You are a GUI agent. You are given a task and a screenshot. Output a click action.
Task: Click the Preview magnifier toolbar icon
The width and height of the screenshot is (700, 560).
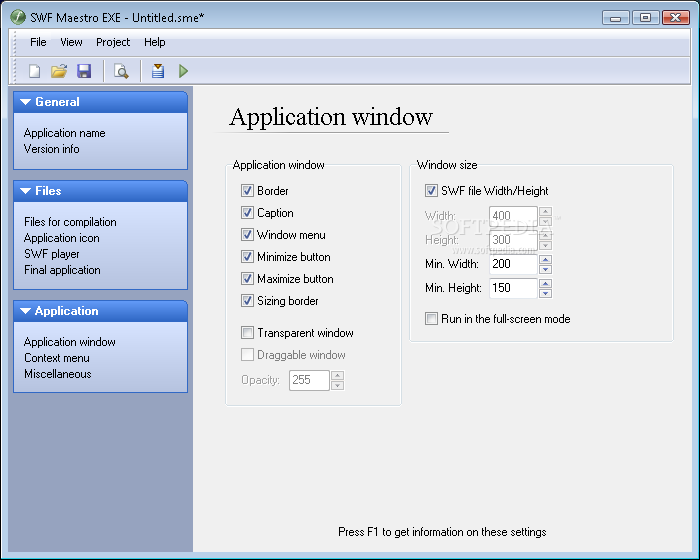[121, 71]
